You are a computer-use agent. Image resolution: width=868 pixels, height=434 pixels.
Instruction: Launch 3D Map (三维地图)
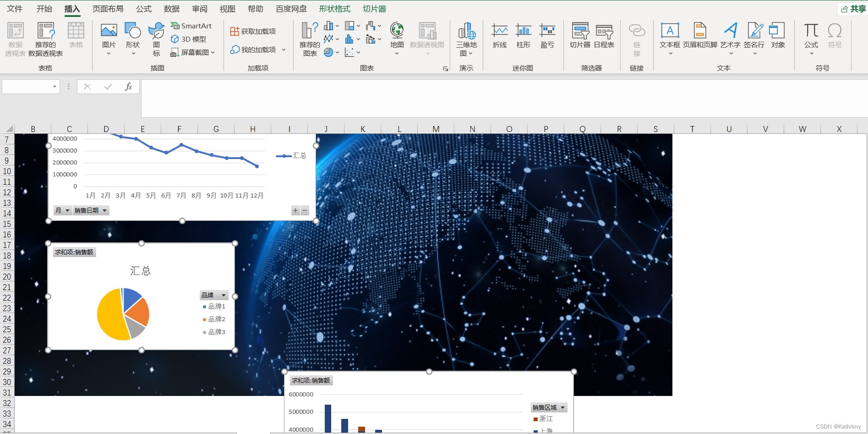coord(466,40)
